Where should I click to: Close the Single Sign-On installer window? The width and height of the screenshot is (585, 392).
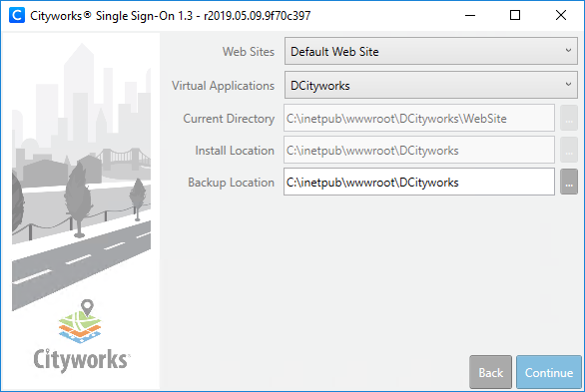561,15
